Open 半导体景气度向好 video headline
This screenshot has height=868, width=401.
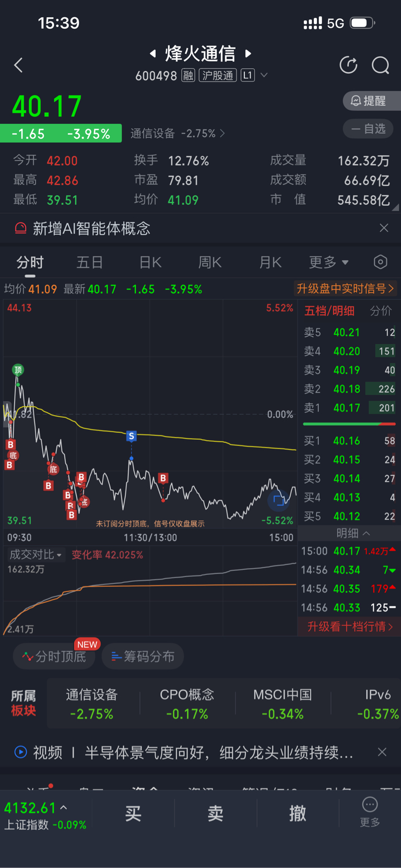pos(219,753)
